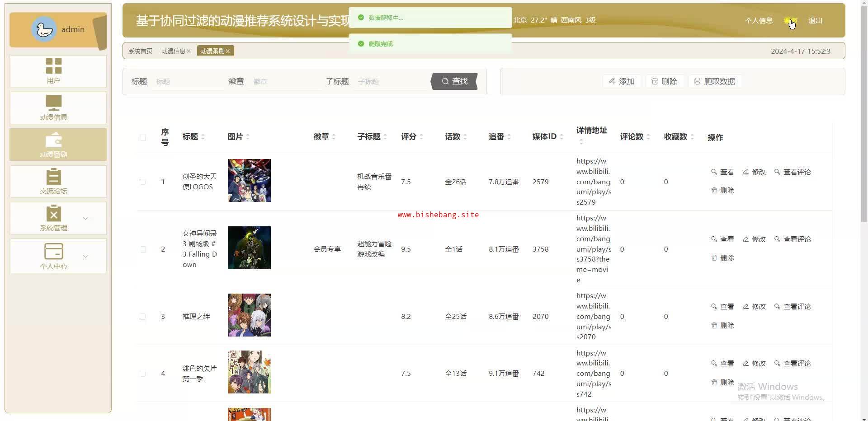Image resolution: width=868 pixels, height=421 pixels.
Task: Sort table by 收藏数 column
Action: coord(692,137)
